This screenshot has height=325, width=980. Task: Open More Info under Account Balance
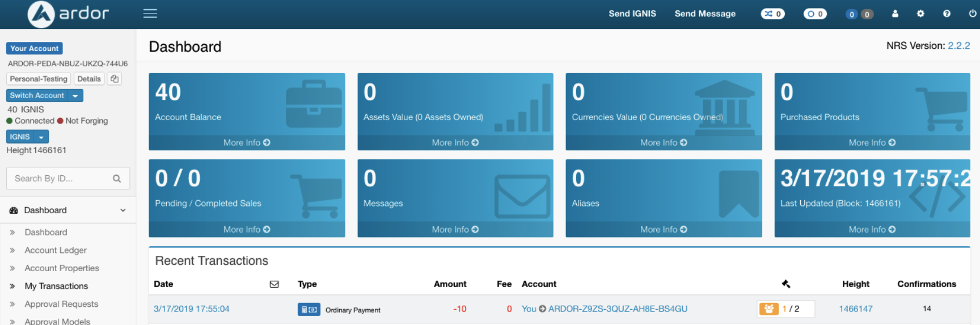click(246, 143)
